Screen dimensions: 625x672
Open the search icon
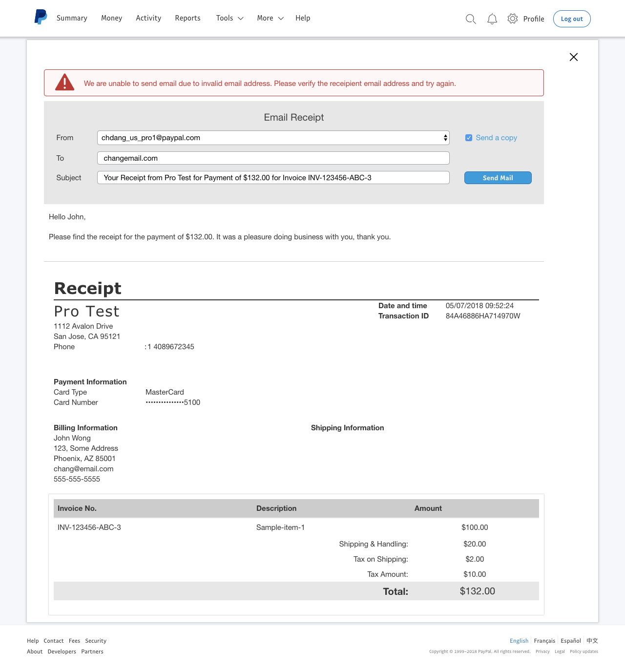[x=470, y=19]
